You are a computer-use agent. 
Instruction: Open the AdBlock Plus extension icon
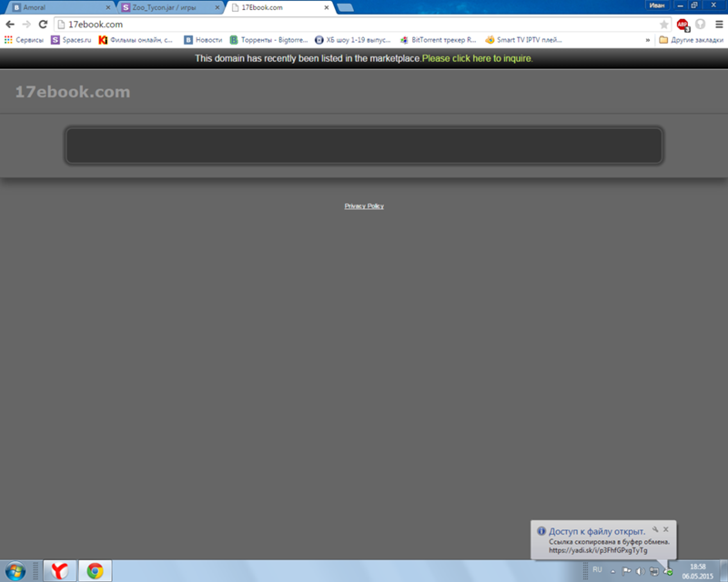(x=682, y=25)
